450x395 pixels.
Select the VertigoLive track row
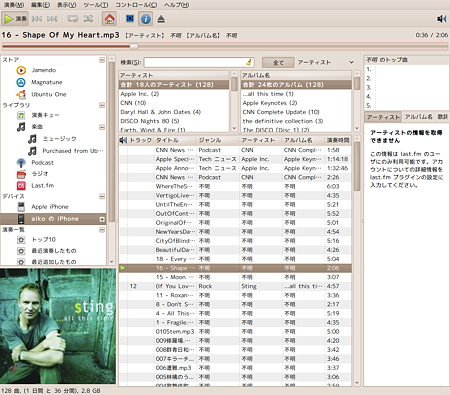click(x=235, y=196)
